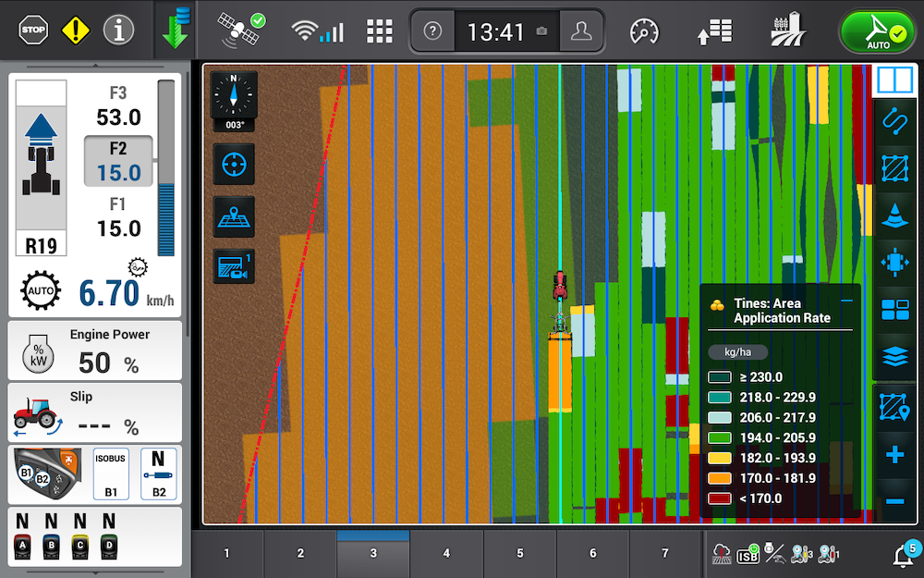Toggle AUTO guidance engage button
Viewport: 924px width, 578px height.
coord(875,31)
